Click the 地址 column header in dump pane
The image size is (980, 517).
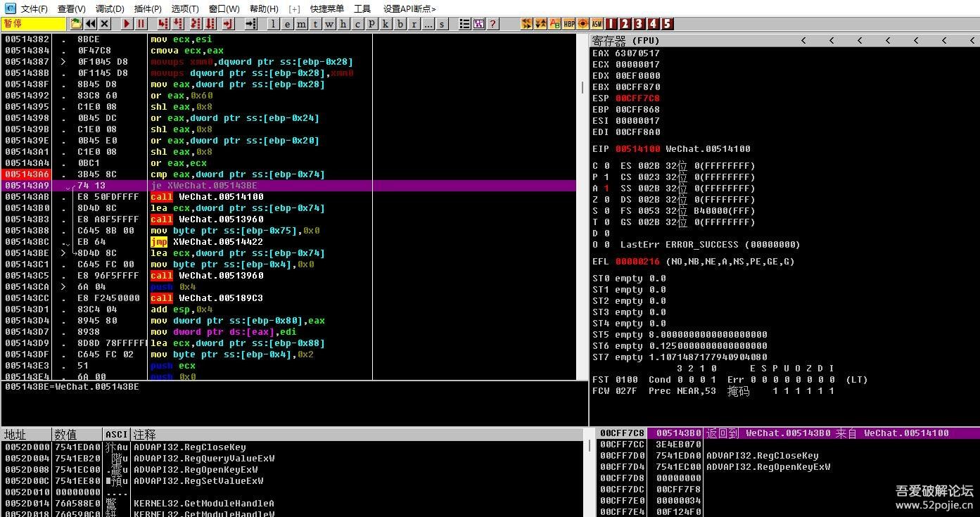15,435
